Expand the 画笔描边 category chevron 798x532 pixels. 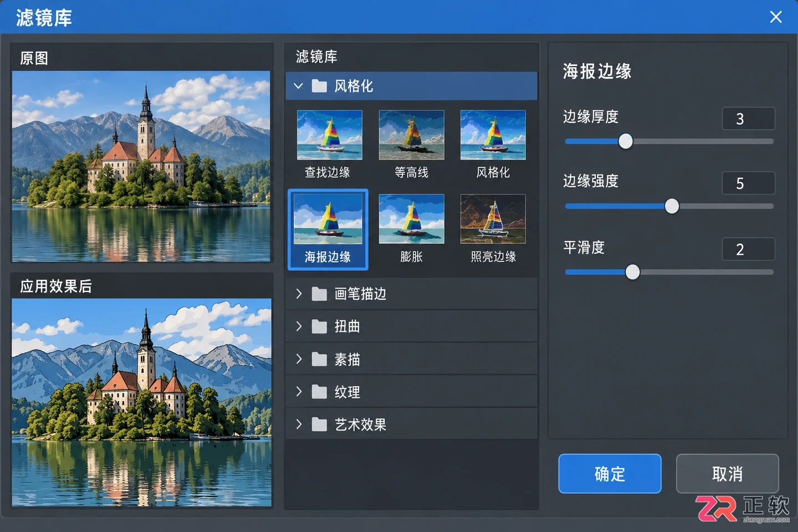[299, 294]
